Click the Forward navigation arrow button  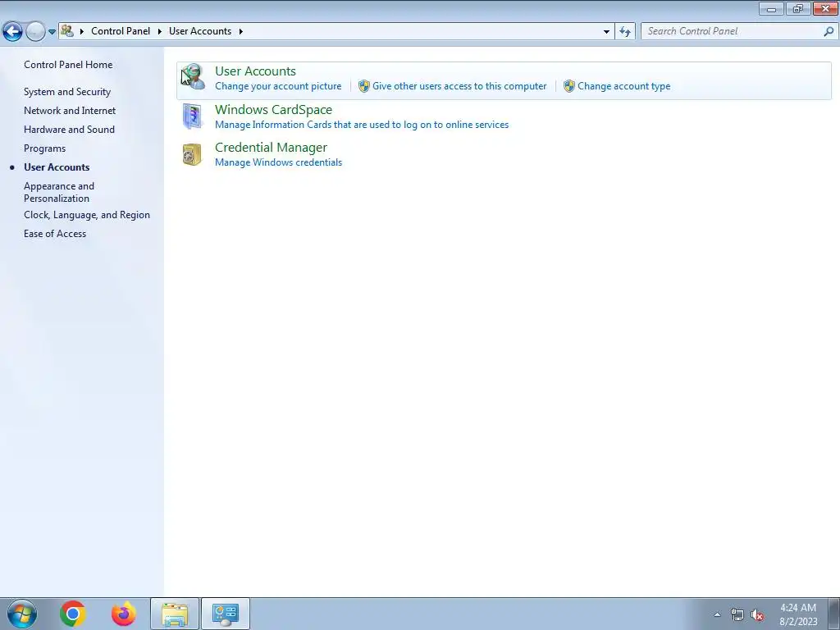(x=35, y=31)
